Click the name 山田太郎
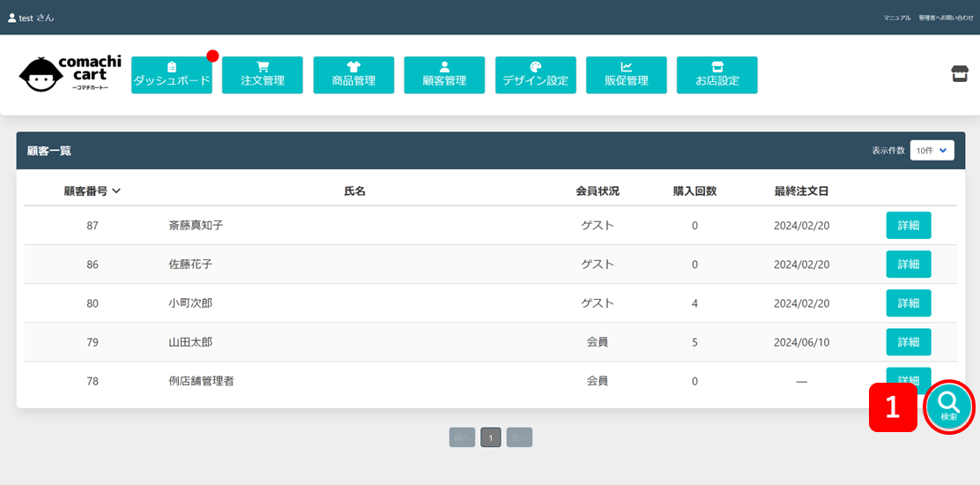This screenshot has height=485, width=980. [190, 342]
